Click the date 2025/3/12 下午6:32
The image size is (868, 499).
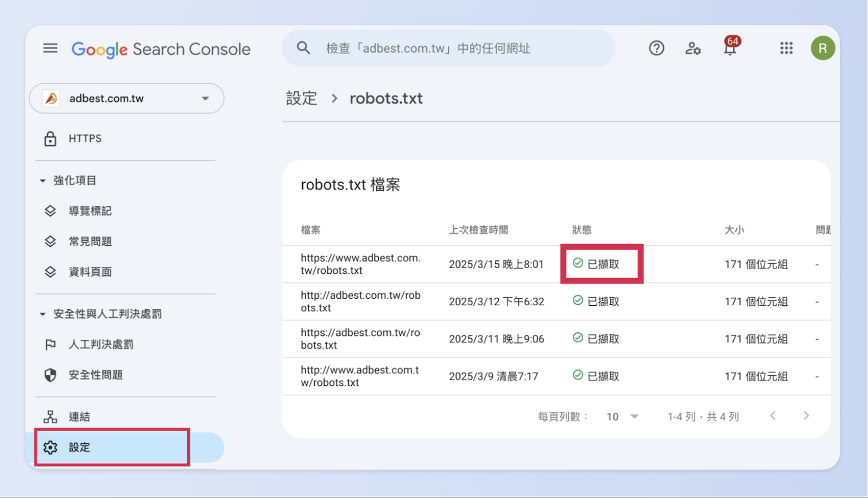click(496, 302)
